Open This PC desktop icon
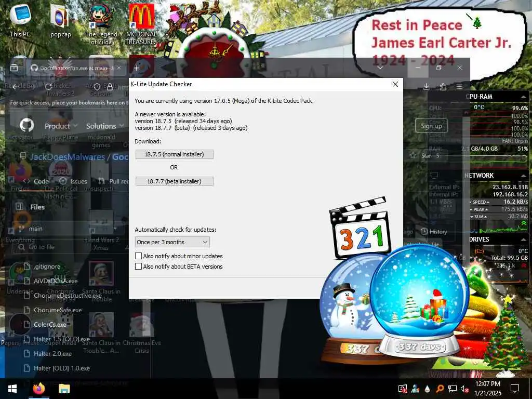 (x=20, y=20)
